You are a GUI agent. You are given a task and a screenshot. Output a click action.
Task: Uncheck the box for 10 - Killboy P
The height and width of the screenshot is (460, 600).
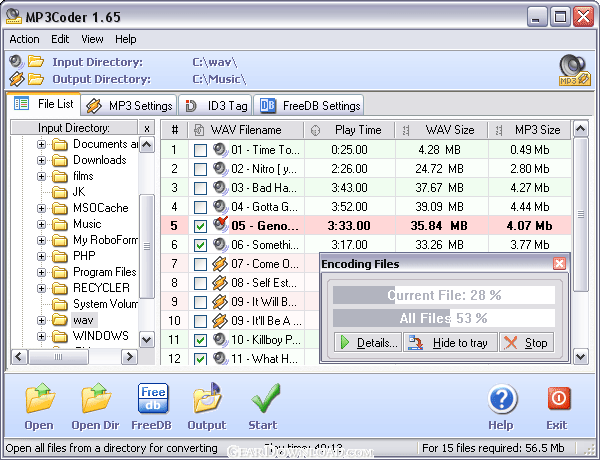point(200,340)
